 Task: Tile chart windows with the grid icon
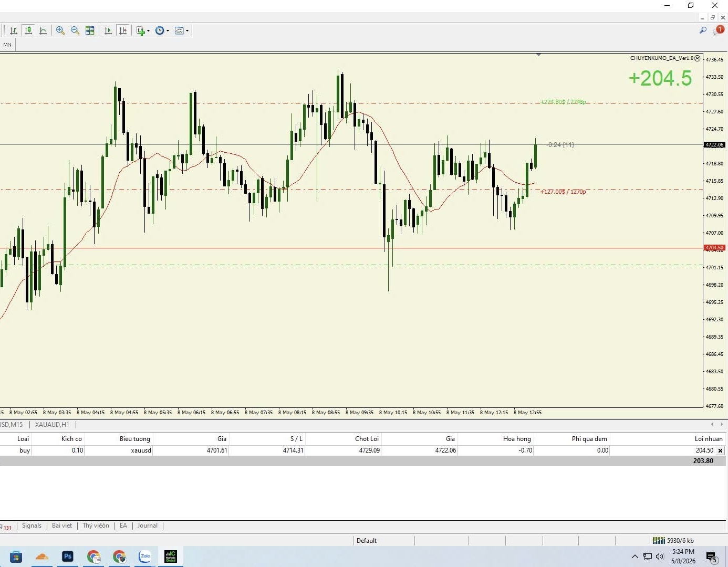pyautogui.click(x=90, y=30)
